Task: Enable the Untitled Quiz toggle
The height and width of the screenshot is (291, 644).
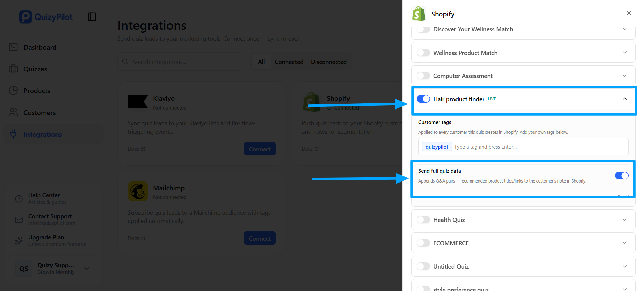Action: point(423,266)
